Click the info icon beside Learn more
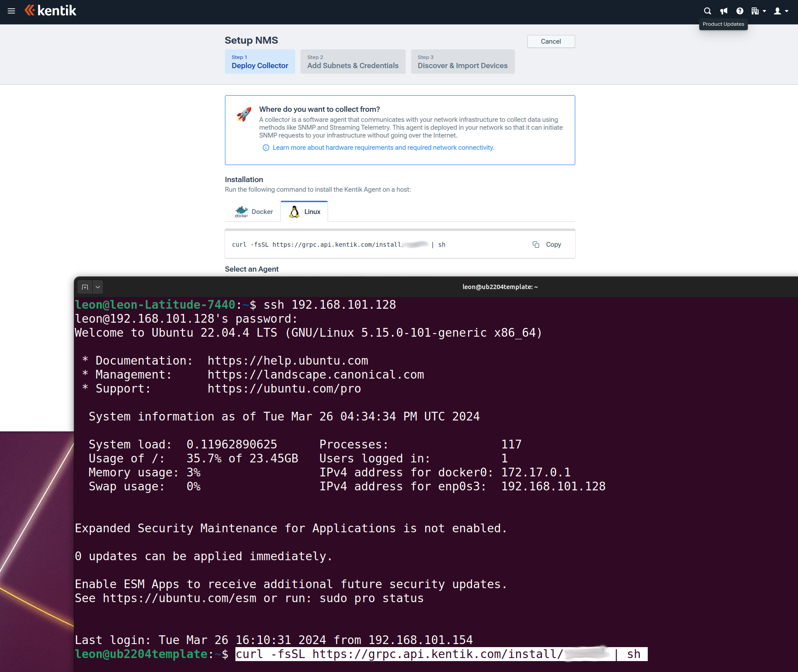 [266, 148]
